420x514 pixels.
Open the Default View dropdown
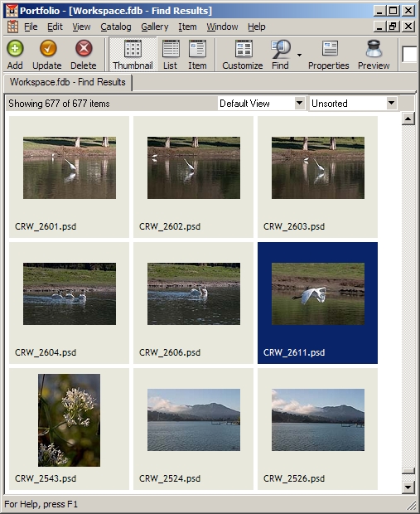tap(261, 104)
